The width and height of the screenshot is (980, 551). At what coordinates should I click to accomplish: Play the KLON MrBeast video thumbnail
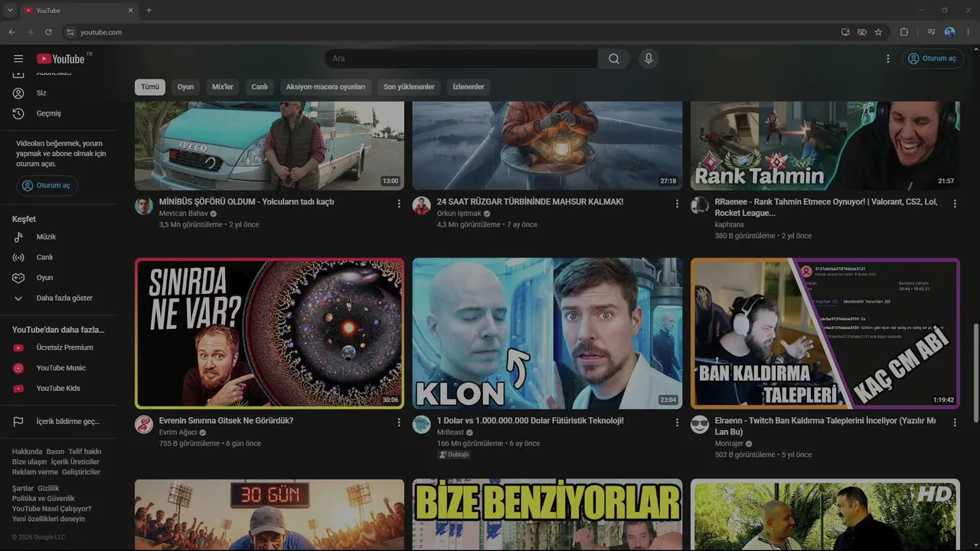pyautogui.click(x=547, y=334)
